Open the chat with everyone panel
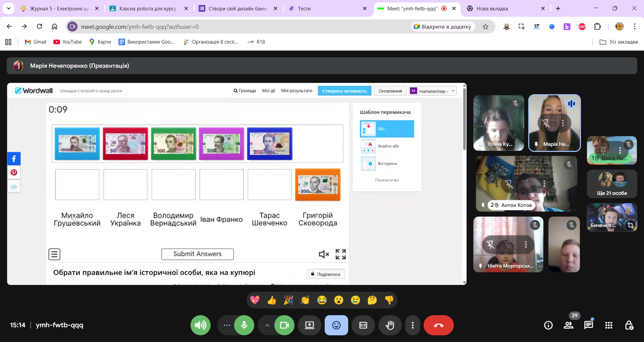Viewport: 644px width, 342px height. [x=588, y=325]
